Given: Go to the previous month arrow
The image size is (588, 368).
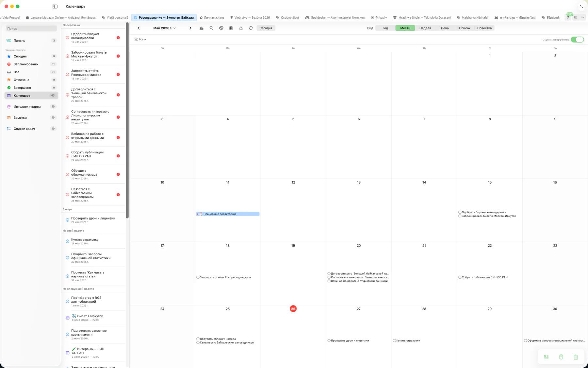Looking at the screenshot, I should click(x=139, y=28).
